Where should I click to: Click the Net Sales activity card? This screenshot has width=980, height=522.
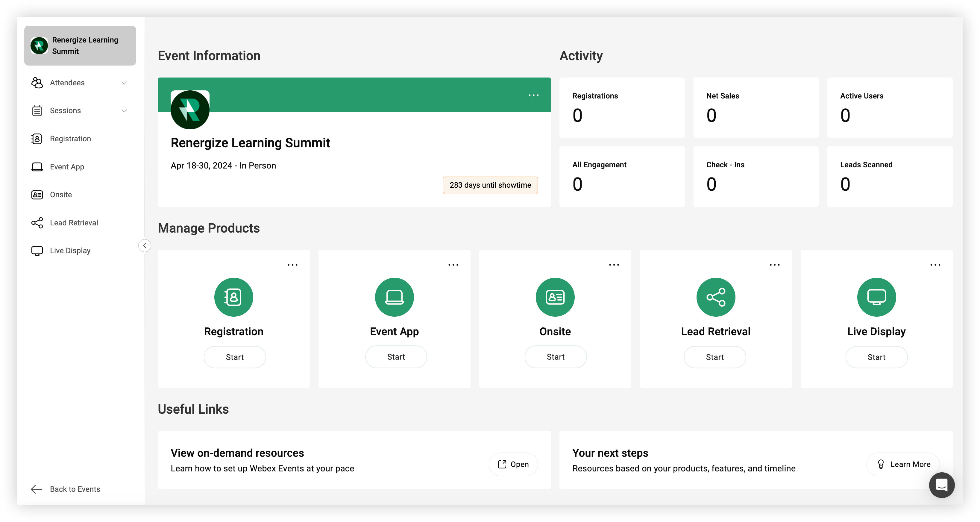click(756, 108)
